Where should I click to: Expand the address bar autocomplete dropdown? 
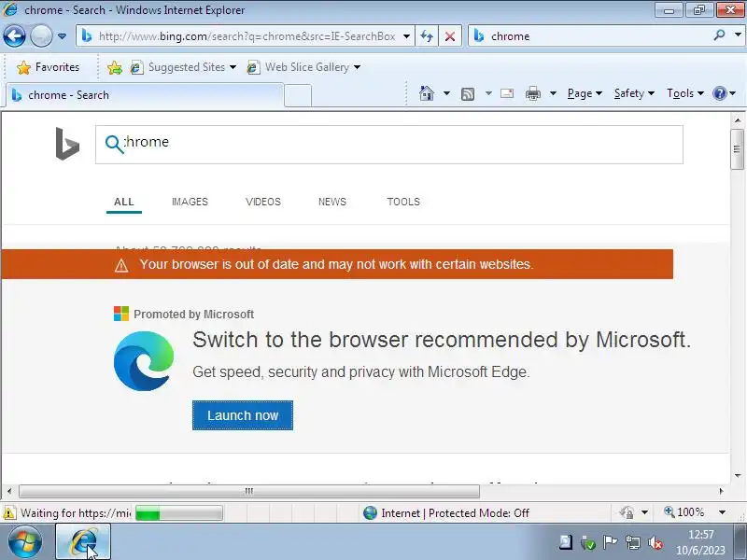[x=406, y=36]
